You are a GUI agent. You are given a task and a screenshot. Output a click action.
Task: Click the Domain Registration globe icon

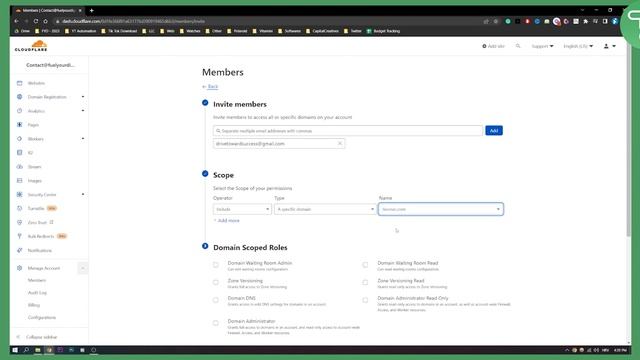click(x=19, y=97)
